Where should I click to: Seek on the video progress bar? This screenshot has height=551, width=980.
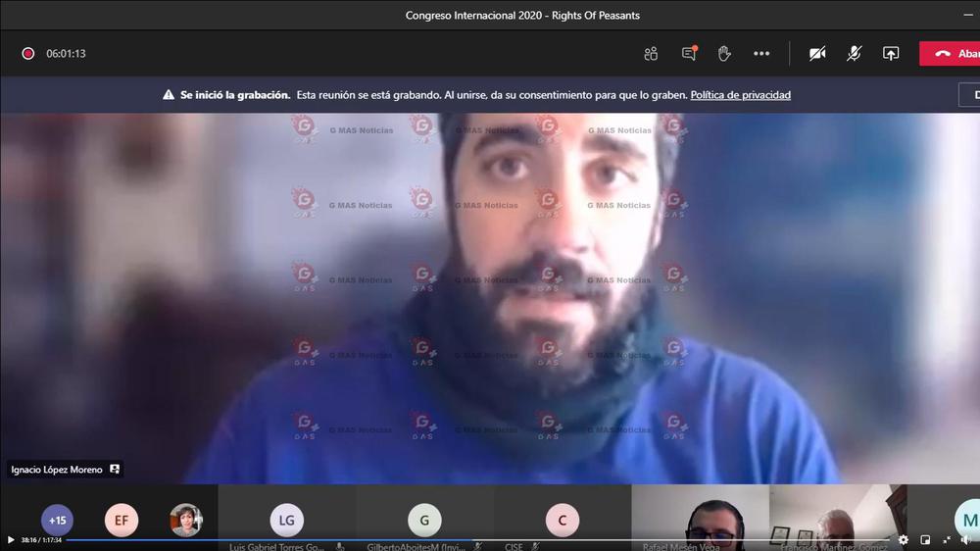(478, 540)
